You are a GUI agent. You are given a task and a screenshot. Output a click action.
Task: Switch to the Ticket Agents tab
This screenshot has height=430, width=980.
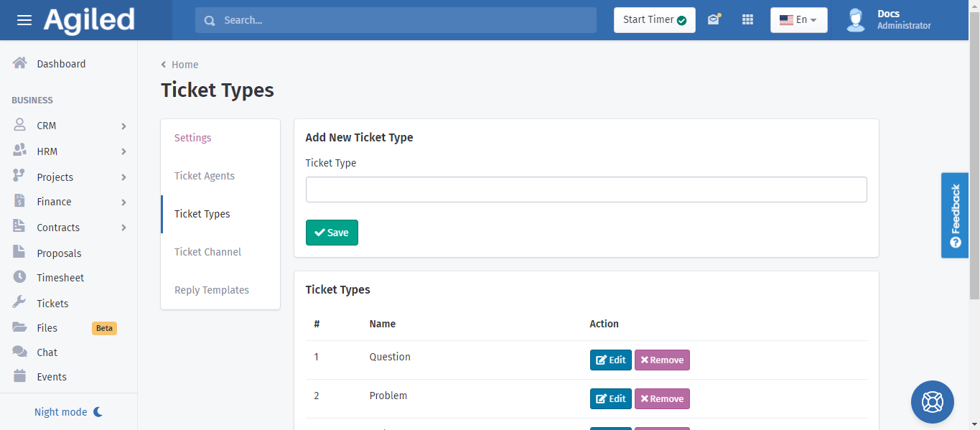coord(205,176)
